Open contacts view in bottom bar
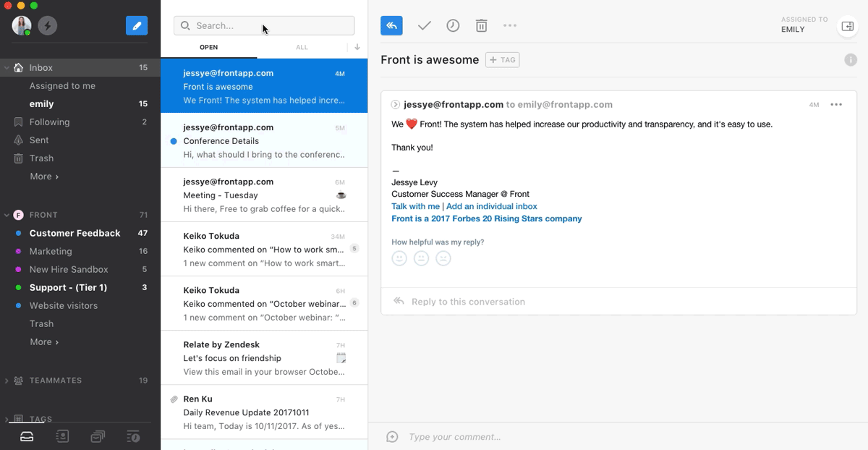The width and height of the screenshot is (868, 450). [x=62, y=436]
